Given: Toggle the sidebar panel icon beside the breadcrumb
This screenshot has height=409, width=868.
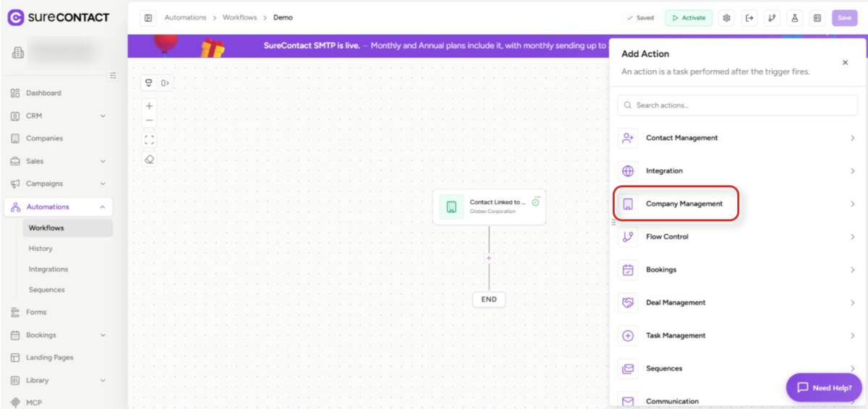Looking at the screenshot, I should tap(148, 18).
